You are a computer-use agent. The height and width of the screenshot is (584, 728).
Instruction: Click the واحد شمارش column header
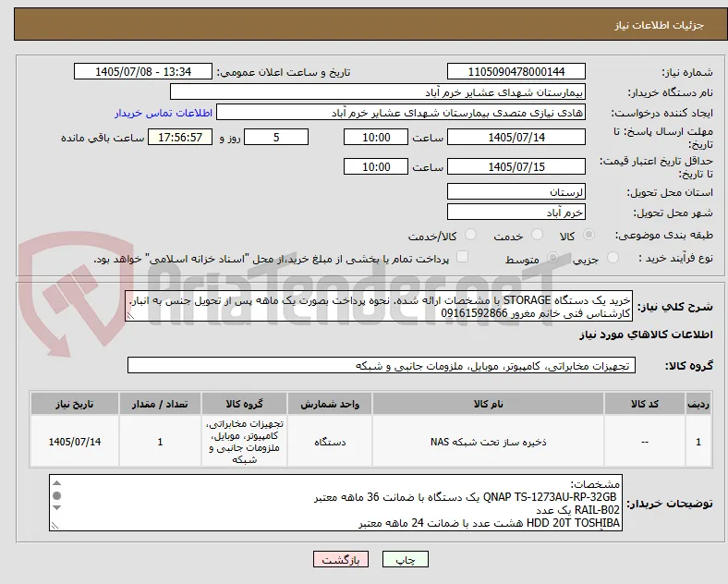[x=330, y=404]
